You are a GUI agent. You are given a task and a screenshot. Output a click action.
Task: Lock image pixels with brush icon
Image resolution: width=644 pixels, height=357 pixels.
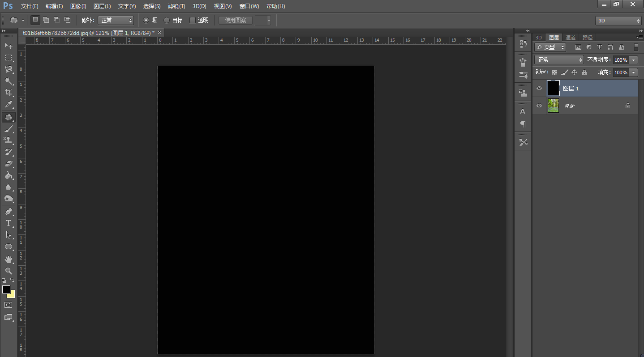(565, 72)
